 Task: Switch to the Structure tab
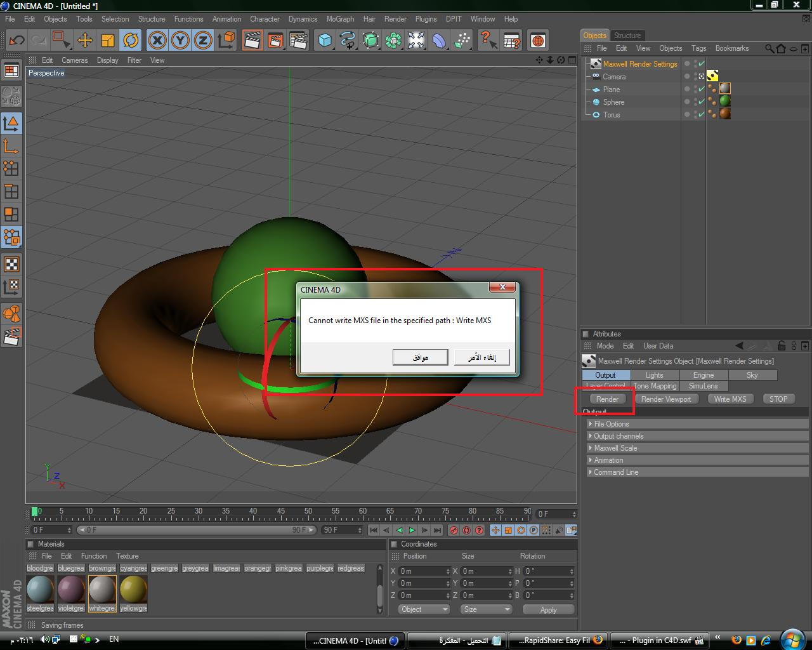point(627,36)
